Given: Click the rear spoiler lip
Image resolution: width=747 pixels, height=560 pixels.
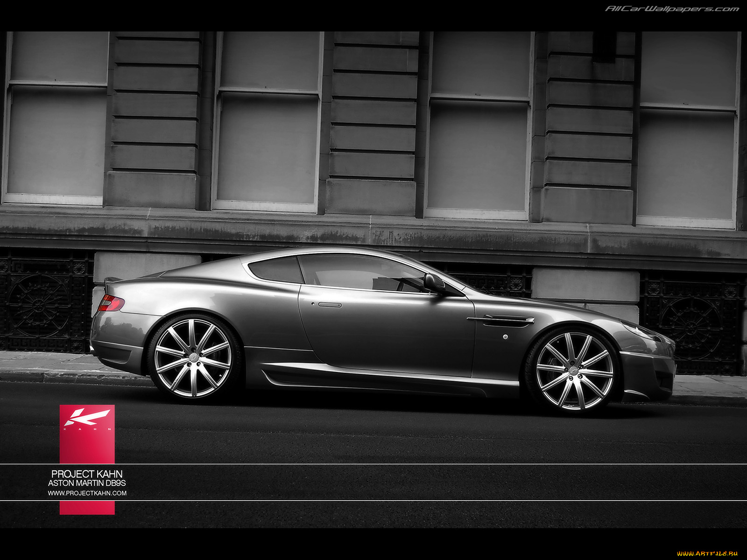Looking at the screenshot, I should click(112, 280).
